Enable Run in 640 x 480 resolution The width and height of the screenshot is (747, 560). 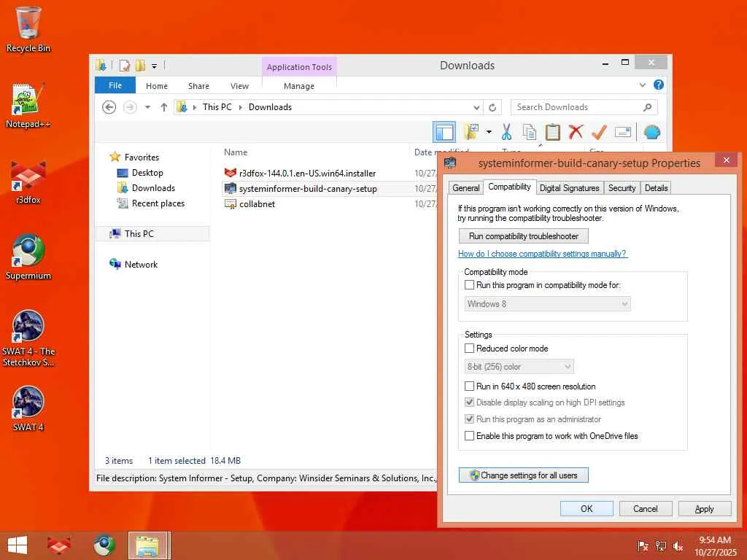469,386
